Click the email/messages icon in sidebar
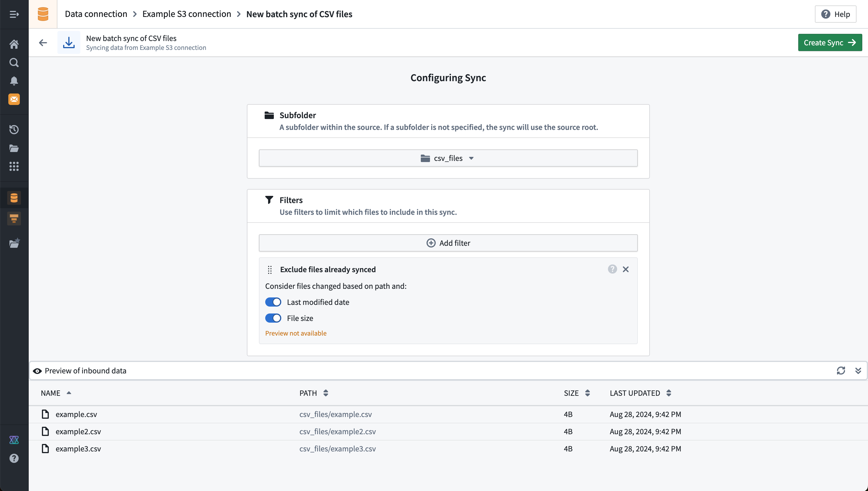The width and height of the screenshot is (868, 491). click(14, 100)
